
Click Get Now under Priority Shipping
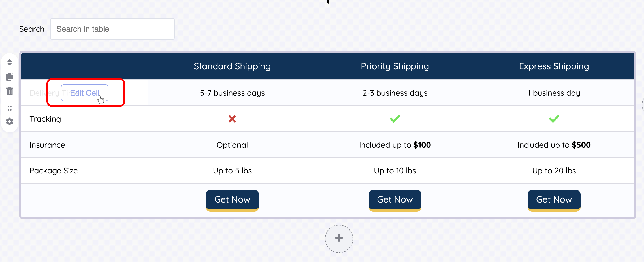[x=395, y=200]
